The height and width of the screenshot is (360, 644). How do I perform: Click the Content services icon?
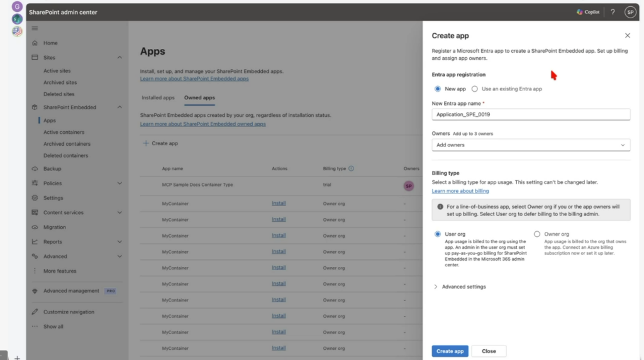(x=35, y=212)
